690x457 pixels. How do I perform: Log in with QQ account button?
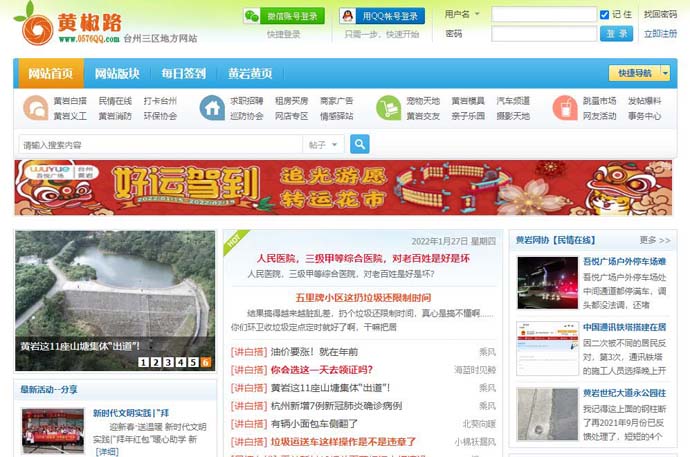381,16
